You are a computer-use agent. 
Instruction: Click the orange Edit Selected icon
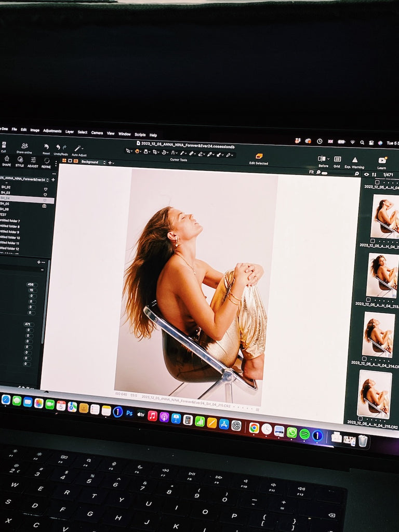pos(259,156)
